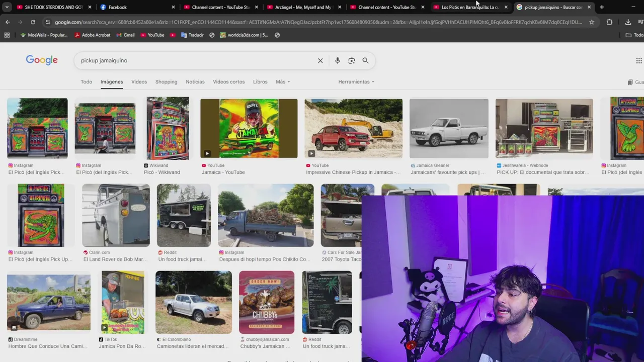The width and height of the screenshot is (644, 362).
Task: Open the Shopping results tab
Action: point(167,82)
